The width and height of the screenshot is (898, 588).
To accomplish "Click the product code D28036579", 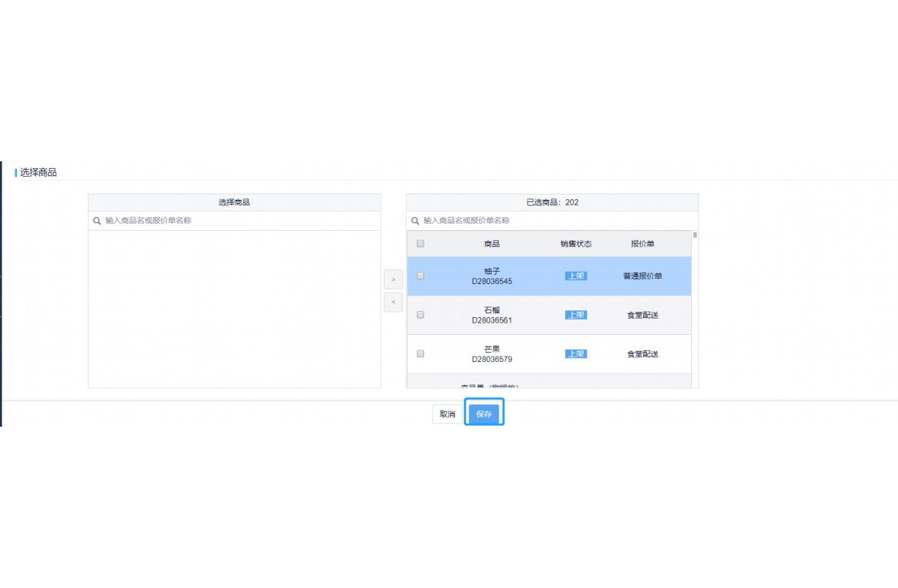I will tap(492, 359).
